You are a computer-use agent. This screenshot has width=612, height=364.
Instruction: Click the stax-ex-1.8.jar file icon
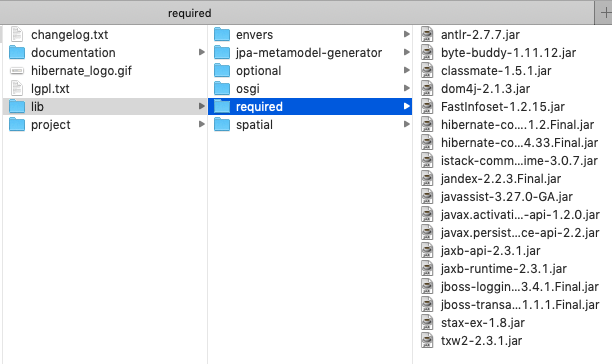click(427, 322)
